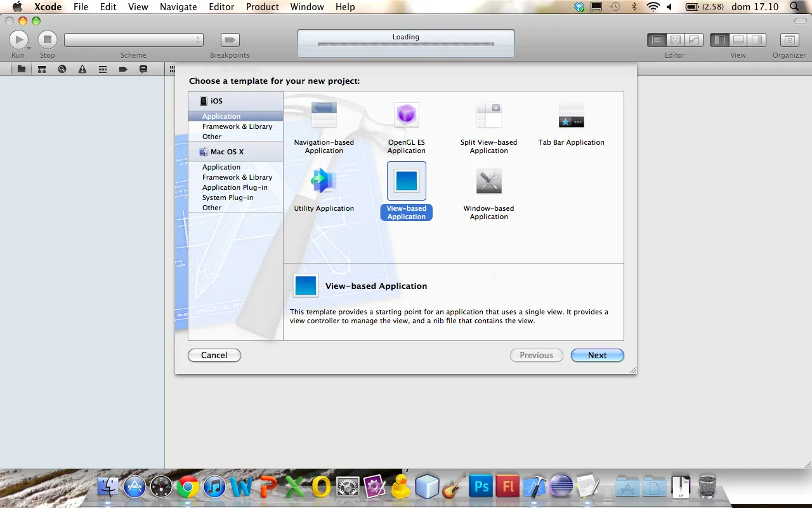The image size is (812, 508).
Task: Switch to the Assistant editor mode
Action: 674,39
